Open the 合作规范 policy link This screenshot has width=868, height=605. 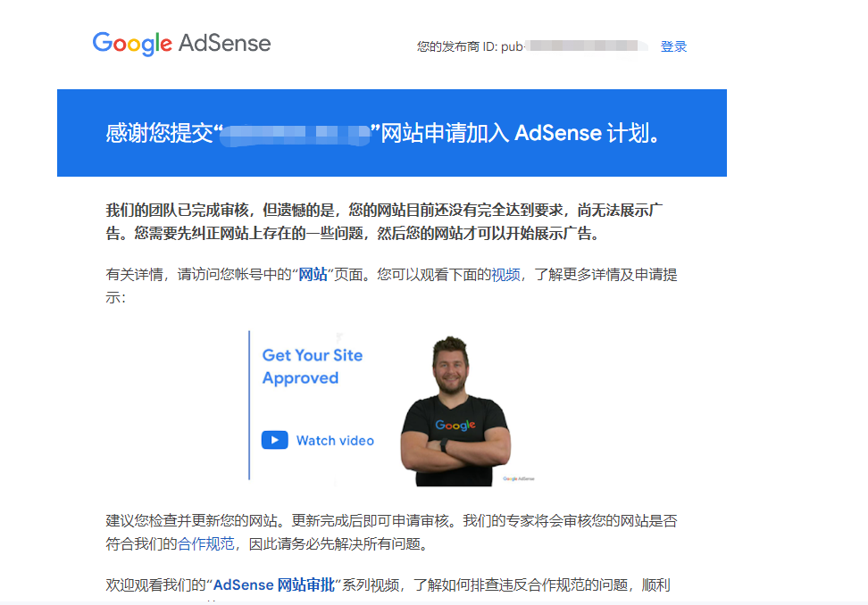205,543
